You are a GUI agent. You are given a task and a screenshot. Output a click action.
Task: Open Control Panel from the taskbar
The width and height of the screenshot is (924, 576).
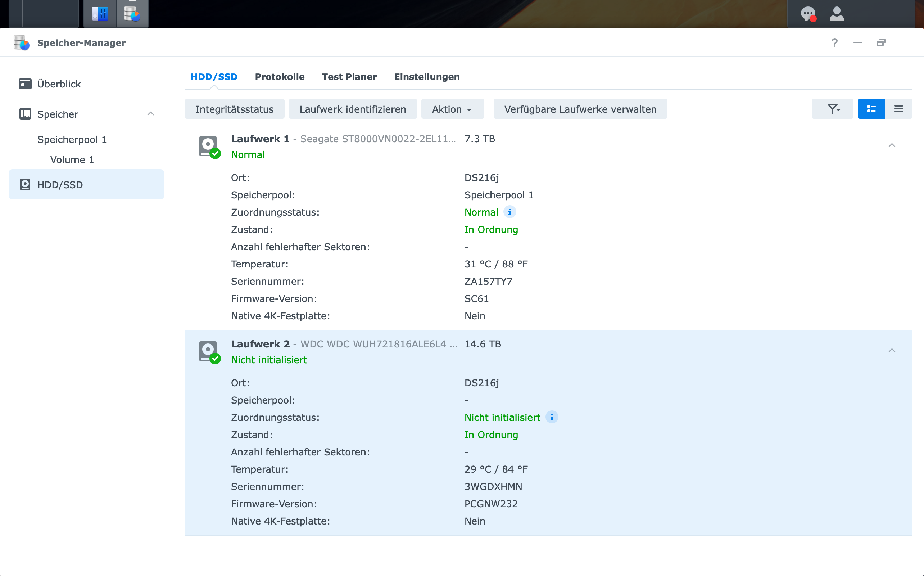tap(100, 14)
